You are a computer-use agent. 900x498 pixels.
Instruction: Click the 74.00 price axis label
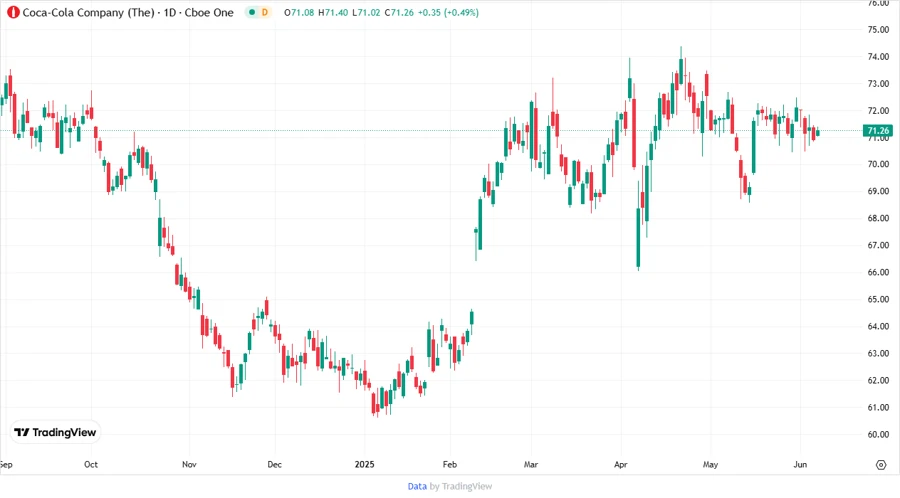click(x=878, y=57)
